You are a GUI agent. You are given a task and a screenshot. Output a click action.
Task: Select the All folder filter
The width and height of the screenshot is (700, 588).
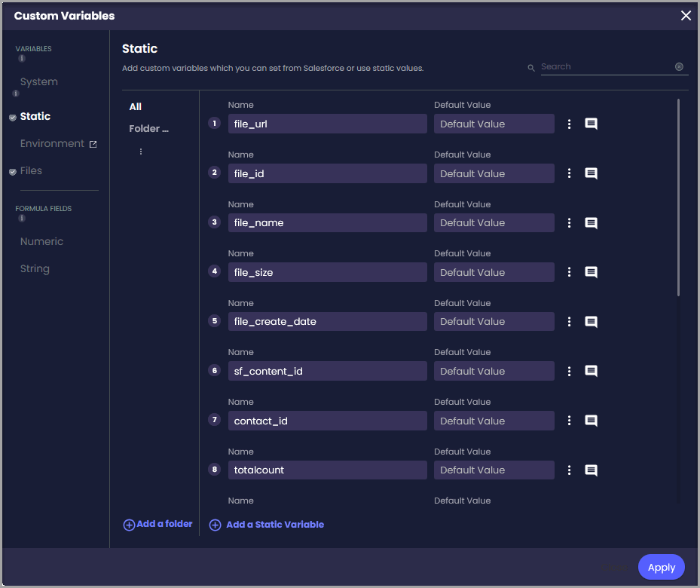click(x=136, y=107)
